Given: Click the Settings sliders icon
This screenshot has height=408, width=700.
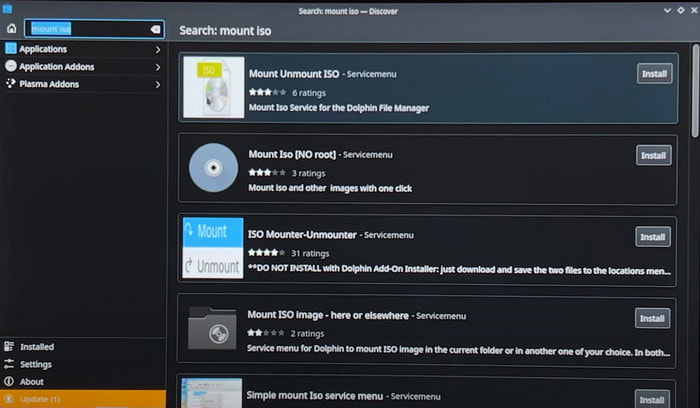Looking at the screenshot, I should pyautogui.click(x=9, y=364).
